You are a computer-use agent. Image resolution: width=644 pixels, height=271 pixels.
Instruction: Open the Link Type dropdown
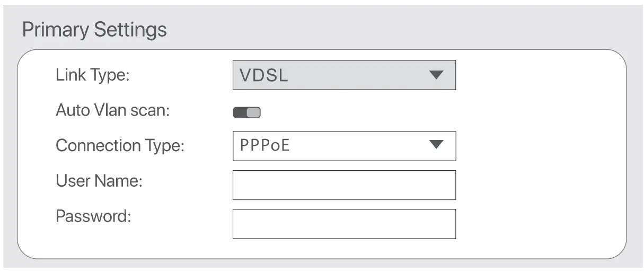343,75
